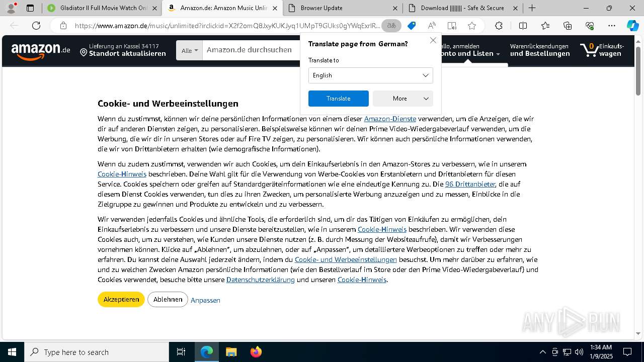
Task: Switch to the Download Safe & Secure tab
Action: [x=462, y=8]
